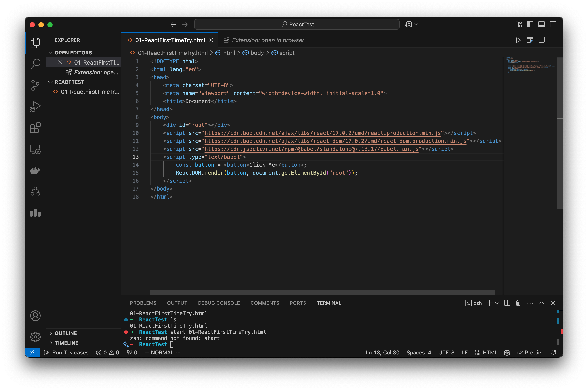Viewport: 588px width, 390px height.
Task: Open the Extensions view
Action: pos(35,128)
